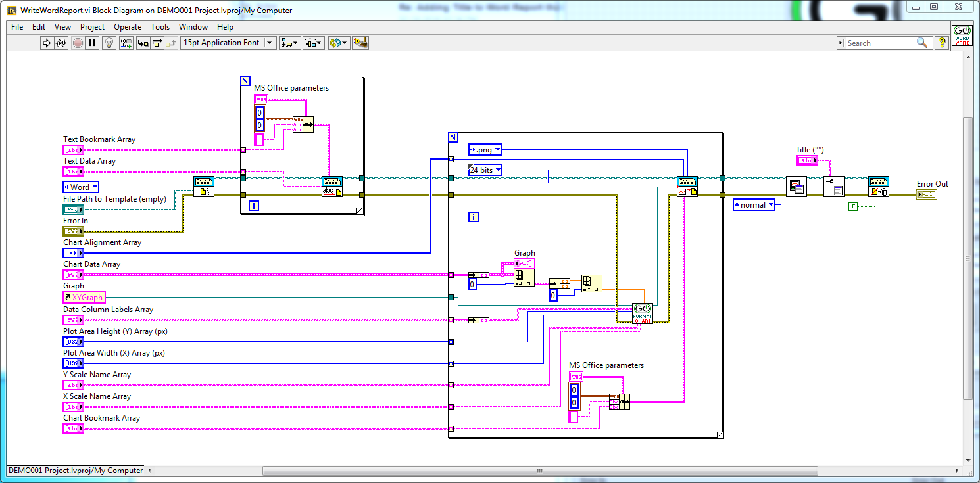This screenshot has width=980, height=483.
Task: Click the title string control terminal
Action: (807, 160)
